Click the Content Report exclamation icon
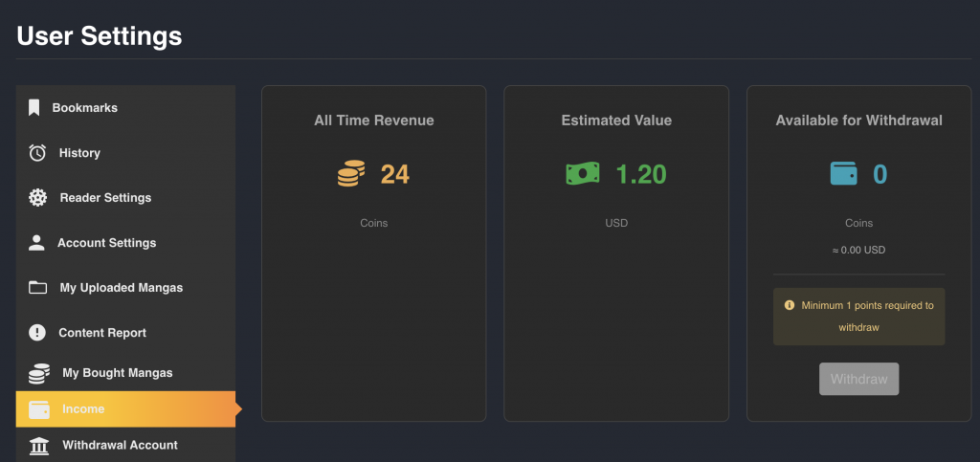 coord(37,333)
